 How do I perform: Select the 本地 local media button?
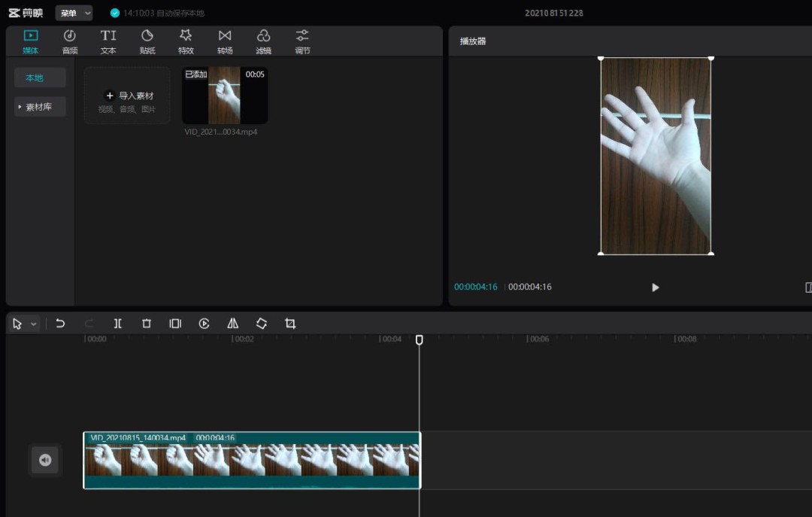pos(40,78)
